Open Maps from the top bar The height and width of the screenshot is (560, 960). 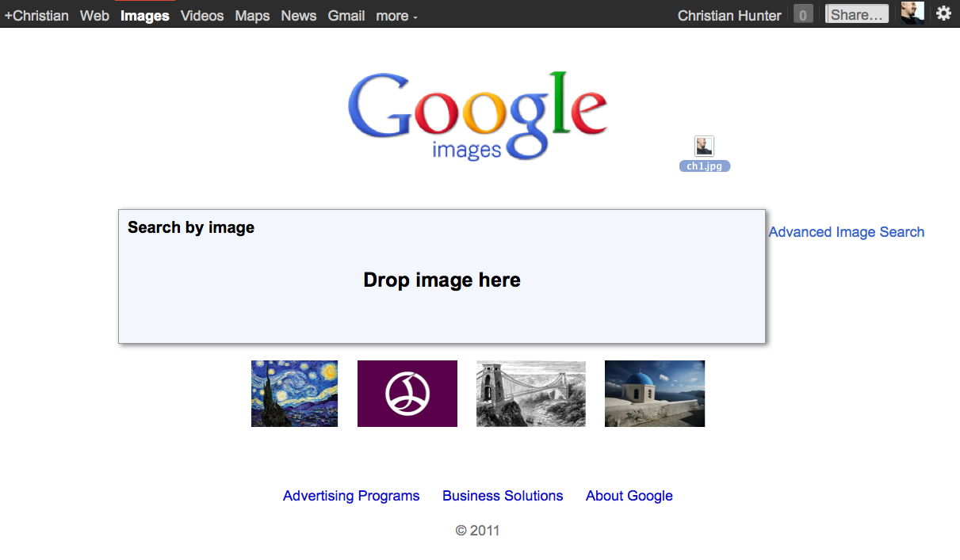click(x=252, y=16)
